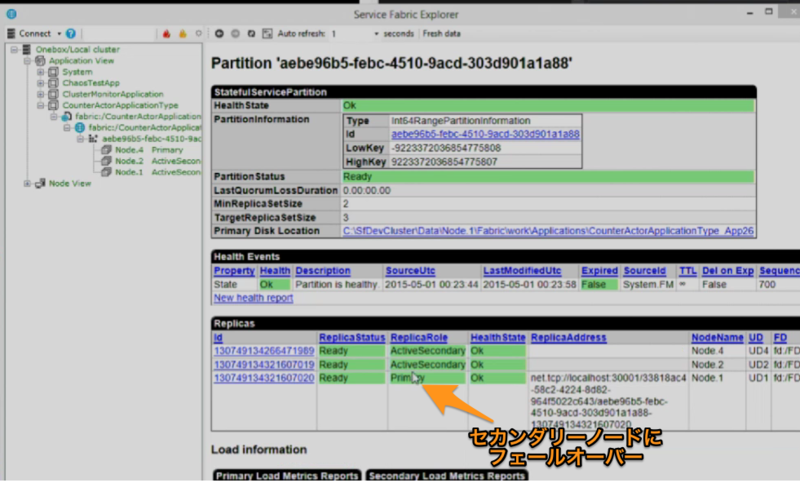The height and width of the screenshot is (483, 800).
Task: Click the blue circular service icon in tree
Action: (x=80, y=128)
